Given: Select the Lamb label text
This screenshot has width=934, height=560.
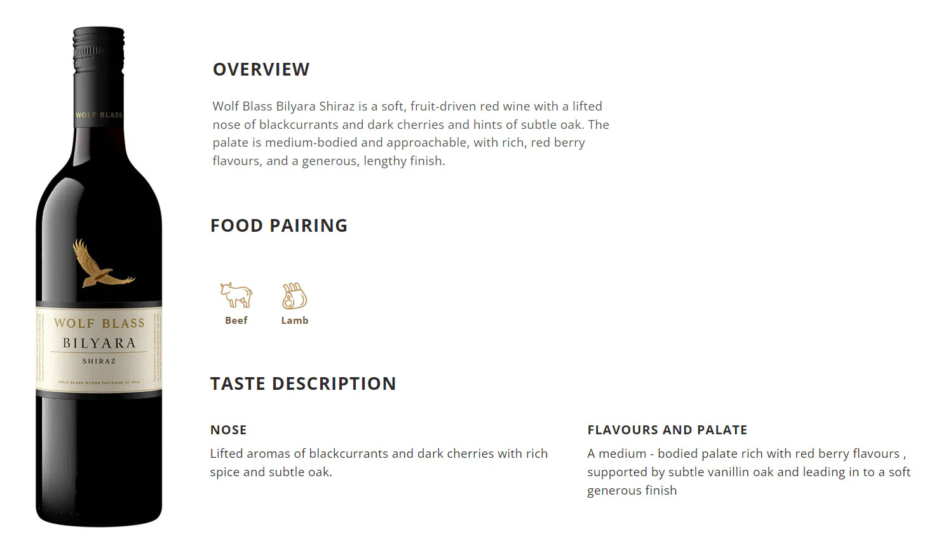Looking at the screenshot, I should point(295,321).
